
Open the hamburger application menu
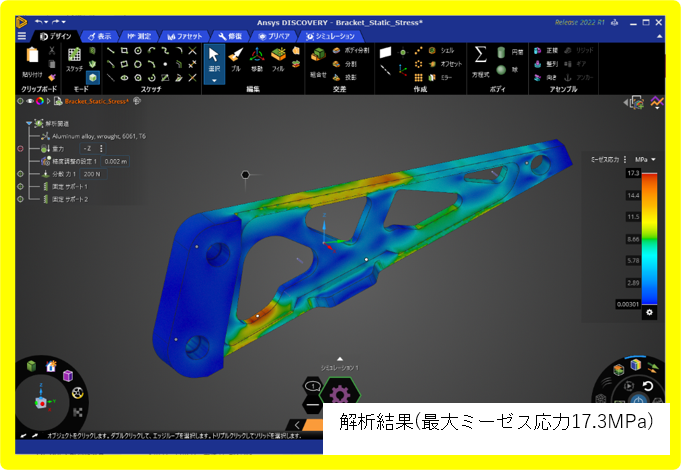coord(22,36)
